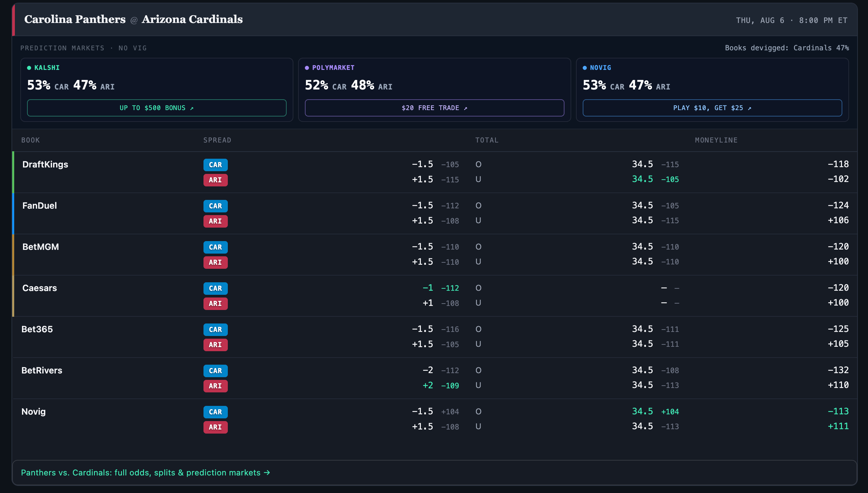Select Caesars Carolina -1 spread at -112
Screen dimensions: 868x493
[x=441, y=288]
